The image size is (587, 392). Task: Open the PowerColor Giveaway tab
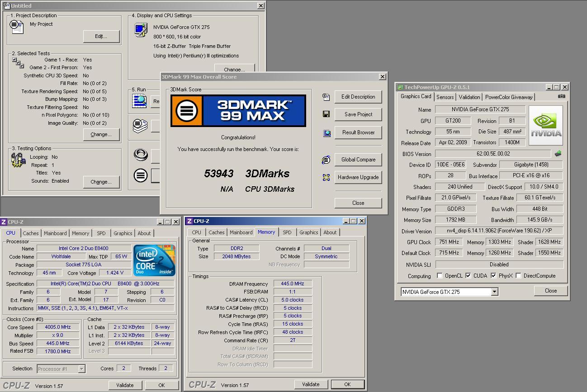(509, 97)
